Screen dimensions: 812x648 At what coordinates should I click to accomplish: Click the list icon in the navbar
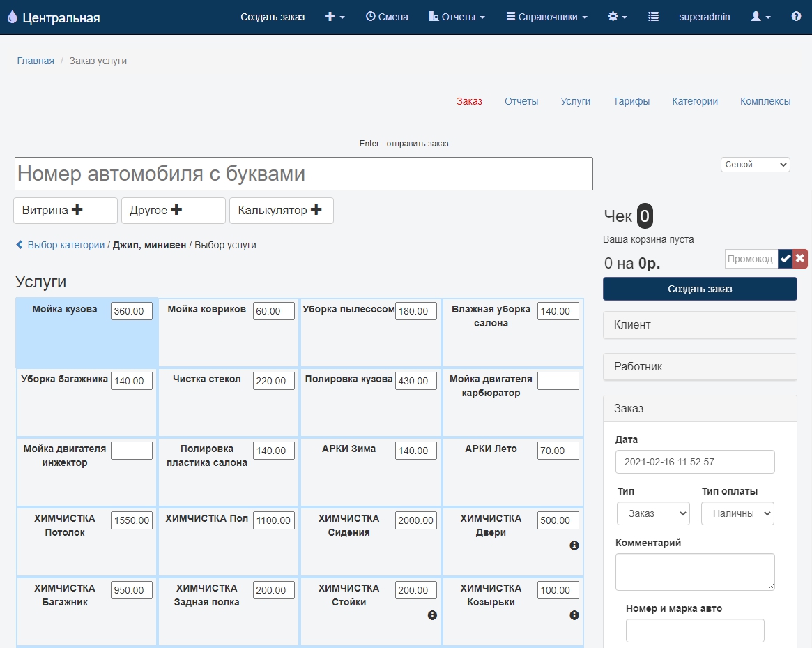point(653,17)
